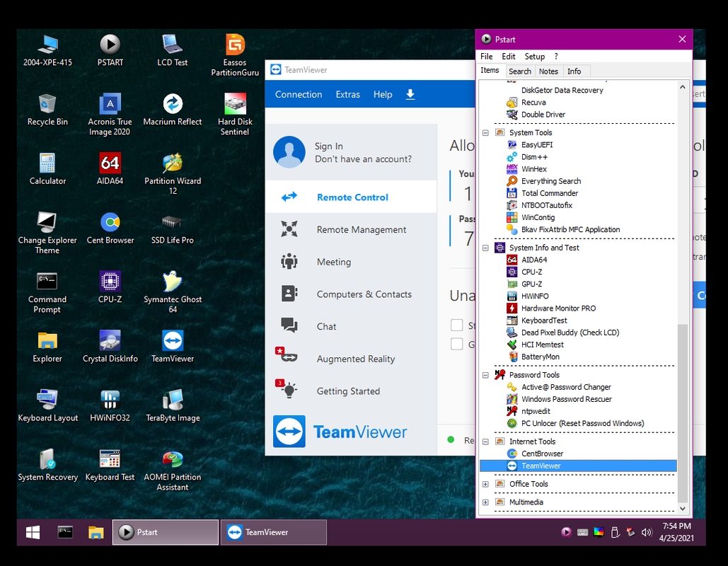Open TeraByte Image desktop icon

[x=172, y=406]
